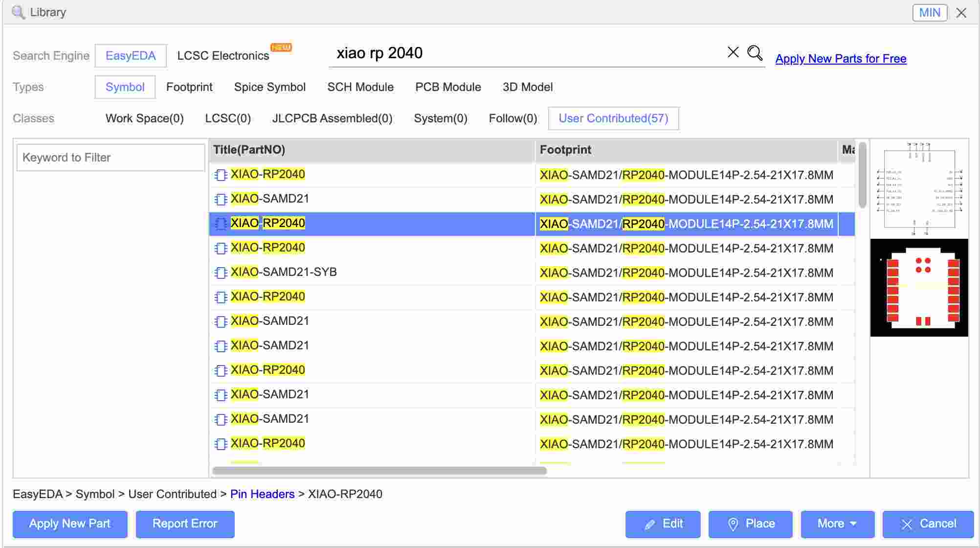Select the footprint cell of the XIAO-SAMD21-SYB row
Screen dimensions: 980x548
point(687,273)
